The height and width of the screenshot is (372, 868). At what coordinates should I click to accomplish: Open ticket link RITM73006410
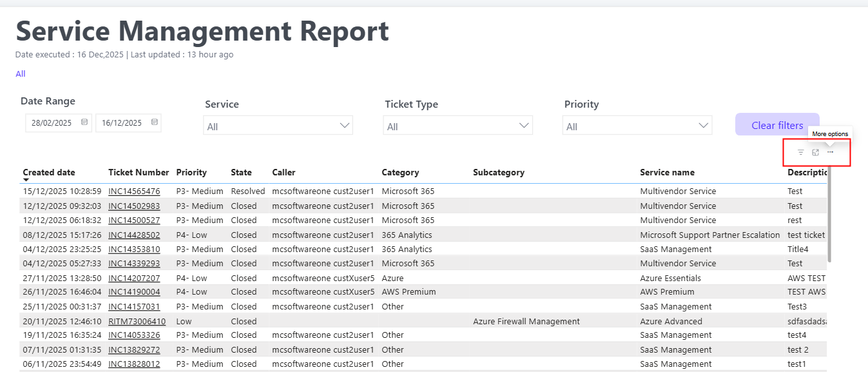tap(137, 321)
